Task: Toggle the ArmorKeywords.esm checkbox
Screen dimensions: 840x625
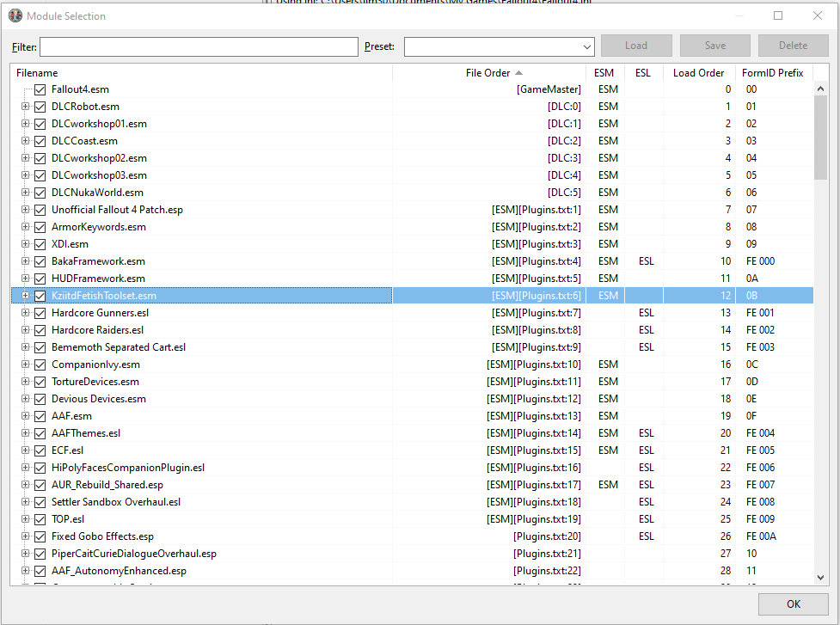Action: (x=40, y=227)
